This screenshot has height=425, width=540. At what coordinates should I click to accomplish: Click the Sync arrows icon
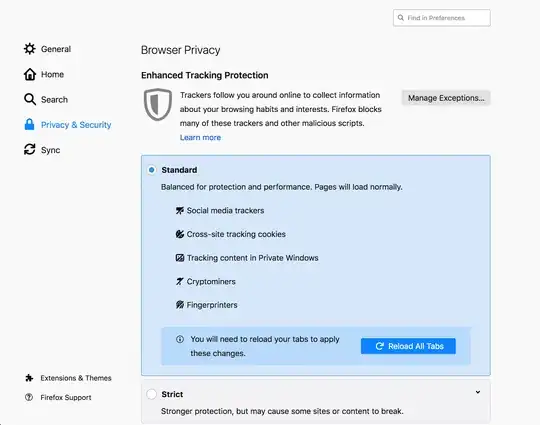pyautogui.click(x=30, y=149)
